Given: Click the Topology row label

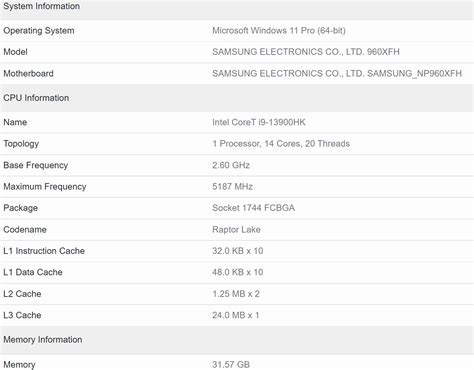Looking at the screenshot, I should (21, 144).
